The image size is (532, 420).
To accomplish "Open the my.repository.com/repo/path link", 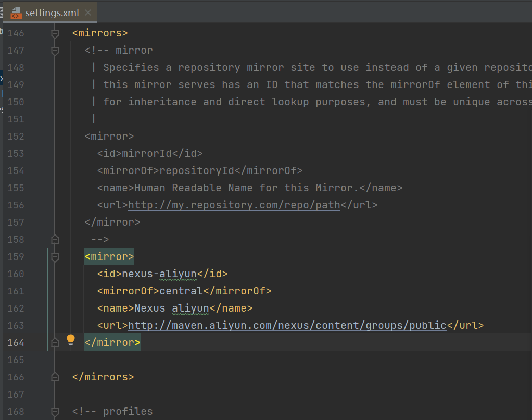I will click(234, 205).
